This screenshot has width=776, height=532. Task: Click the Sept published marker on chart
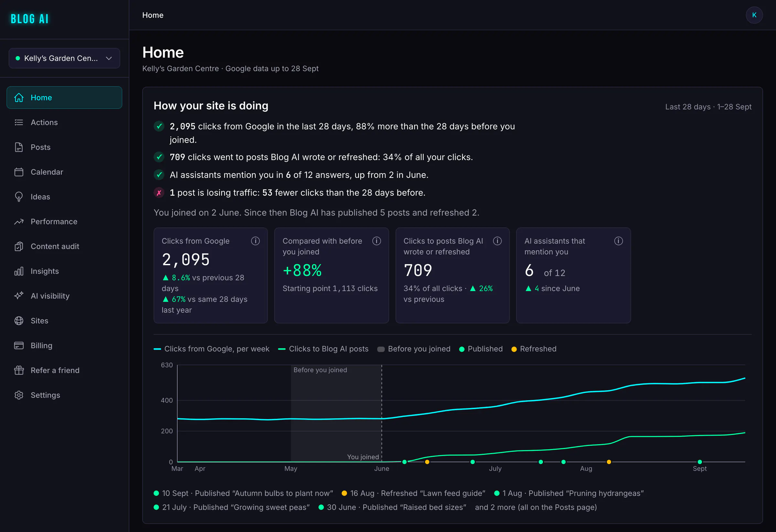click(700, 462)
